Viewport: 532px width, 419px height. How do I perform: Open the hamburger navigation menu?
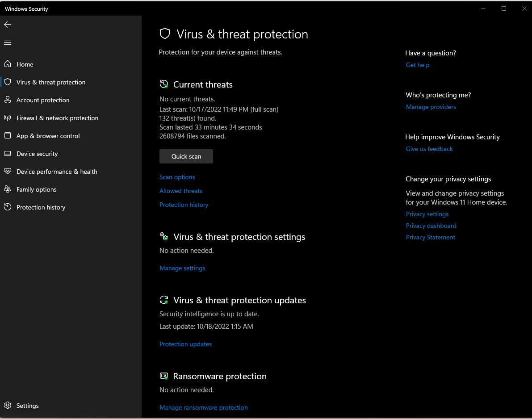click(8, 43)
